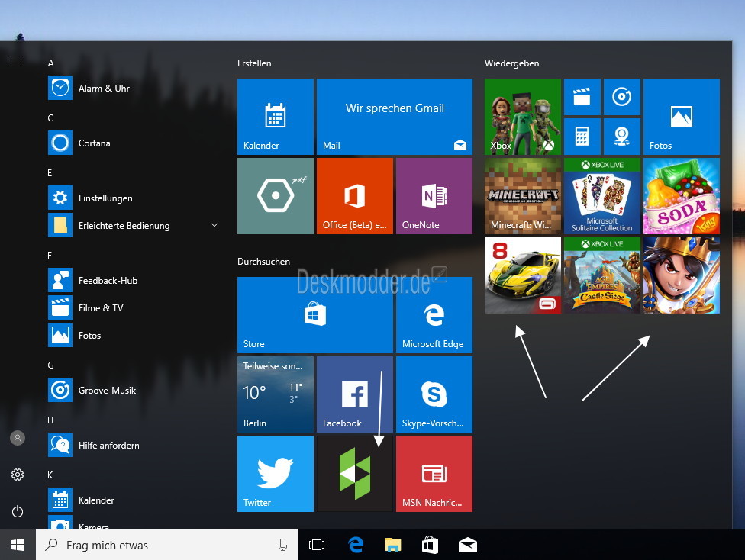
Task: Open the Kalender tile
Action: 275,117
